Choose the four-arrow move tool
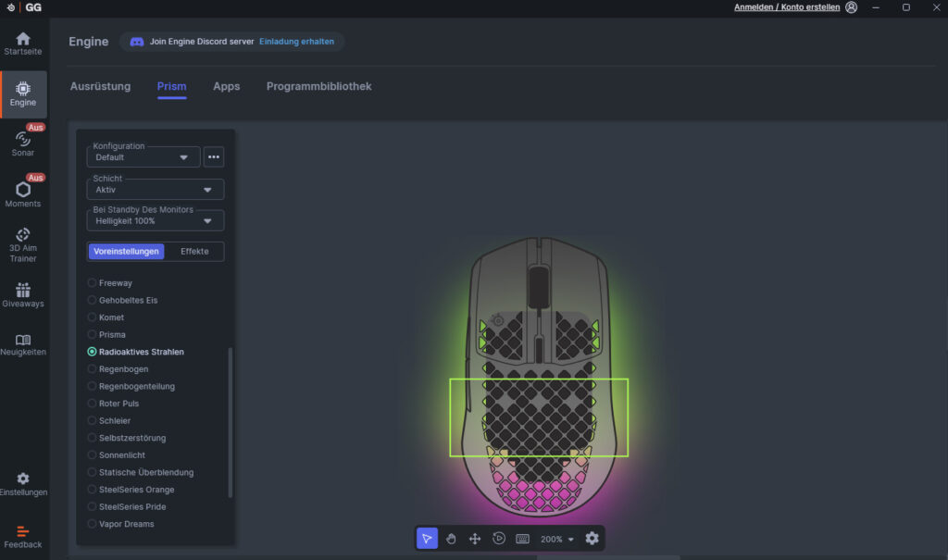Screen dimensions: 948x560 click(475, 539)
